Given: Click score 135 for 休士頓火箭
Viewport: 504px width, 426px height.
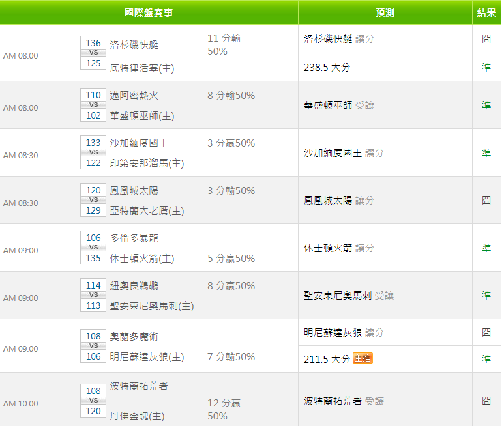Looking at the screenshot, I should [x=93, y=258].
